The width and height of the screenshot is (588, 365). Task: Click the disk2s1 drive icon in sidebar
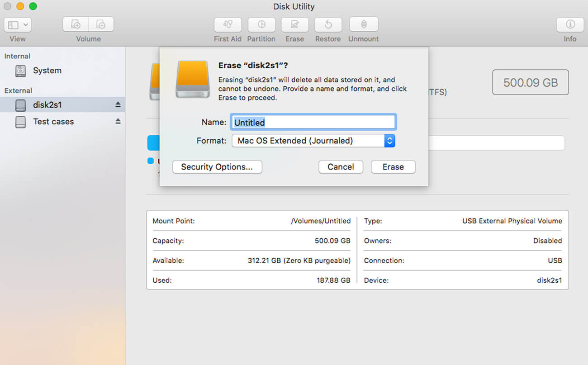click(x=20, y=105)
